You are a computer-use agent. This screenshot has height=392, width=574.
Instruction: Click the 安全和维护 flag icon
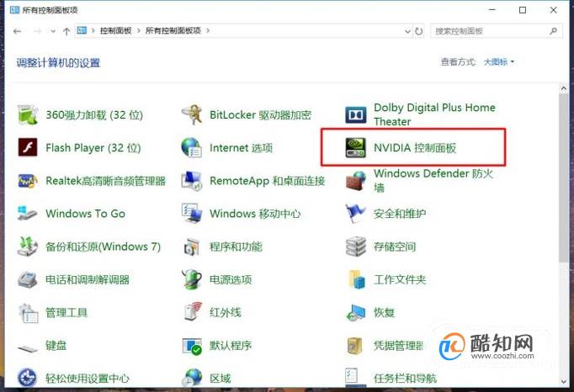355,214
